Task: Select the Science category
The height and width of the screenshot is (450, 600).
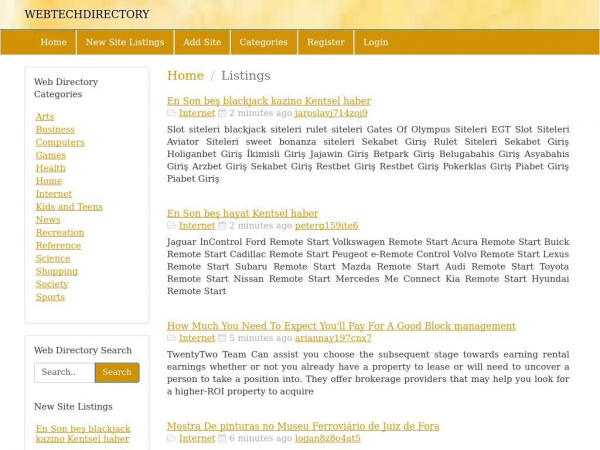Action: pos(53,258)
